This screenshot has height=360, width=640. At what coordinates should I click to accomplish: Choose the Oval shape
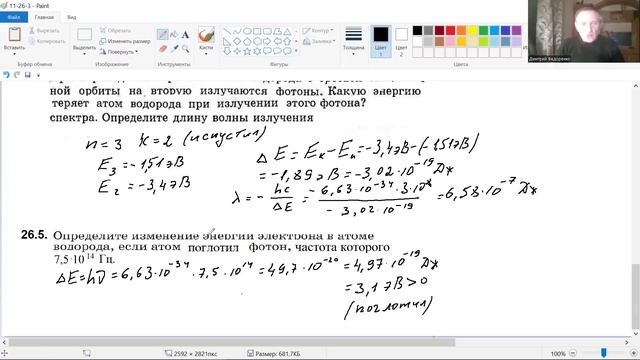coord(247,31)
